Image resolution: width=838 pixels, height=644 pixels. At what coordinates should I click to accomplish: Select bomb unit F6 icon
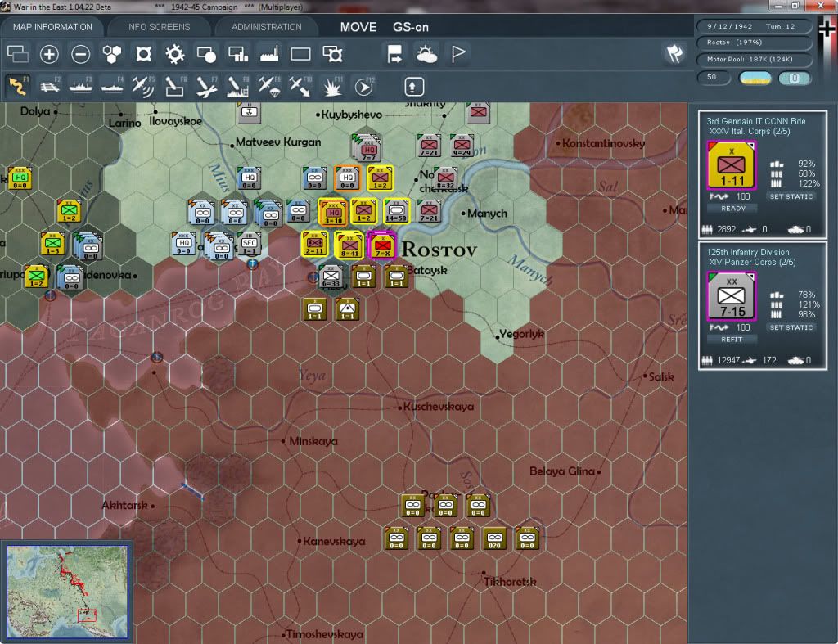175,86
